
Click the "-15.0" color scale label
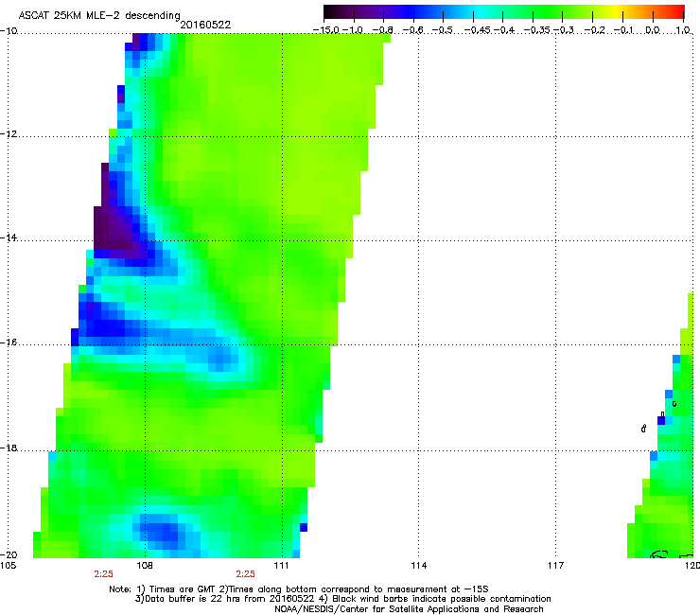pos(326,30)
